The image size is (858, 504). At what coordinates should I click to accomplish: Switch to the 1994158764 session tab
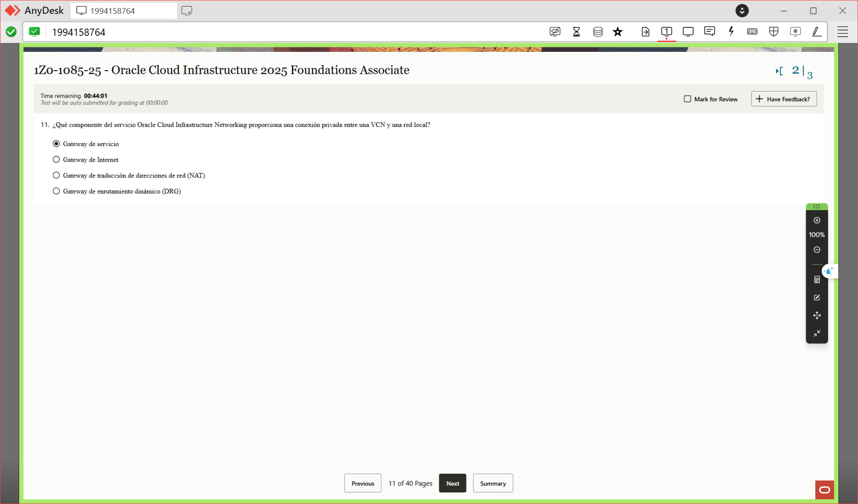tap(123, 11)
